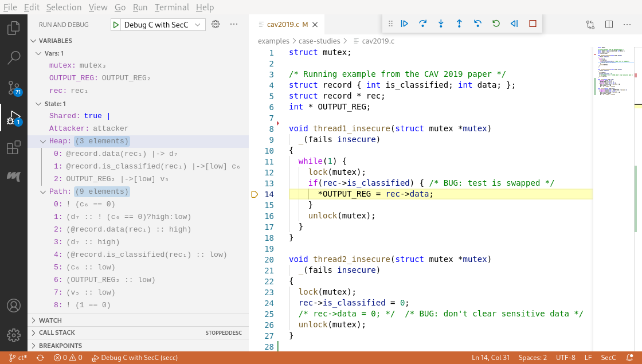Open the Terminal menu

tap(172, 7)
